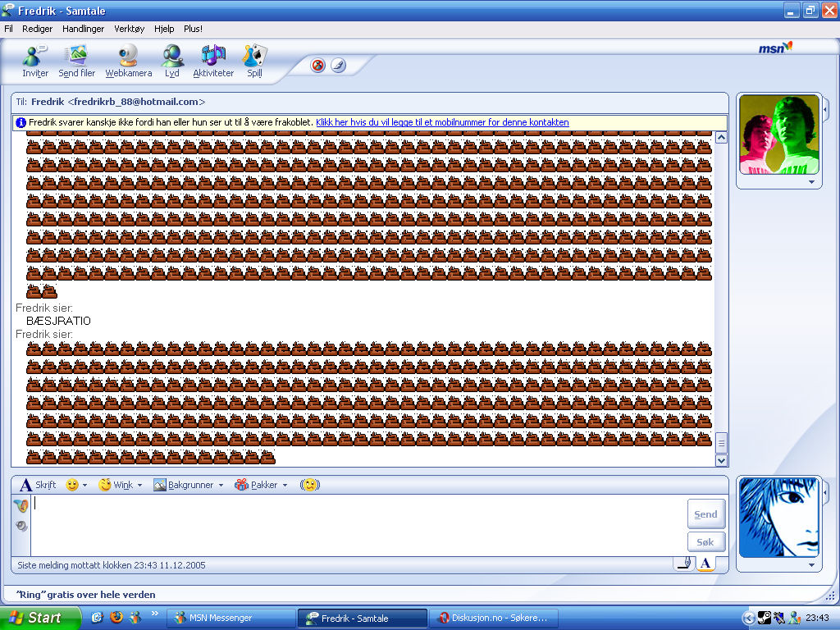Viewport: 840px width, 630px height.
Task: Block this contact with red block icon
Action: tap(317, 66)
